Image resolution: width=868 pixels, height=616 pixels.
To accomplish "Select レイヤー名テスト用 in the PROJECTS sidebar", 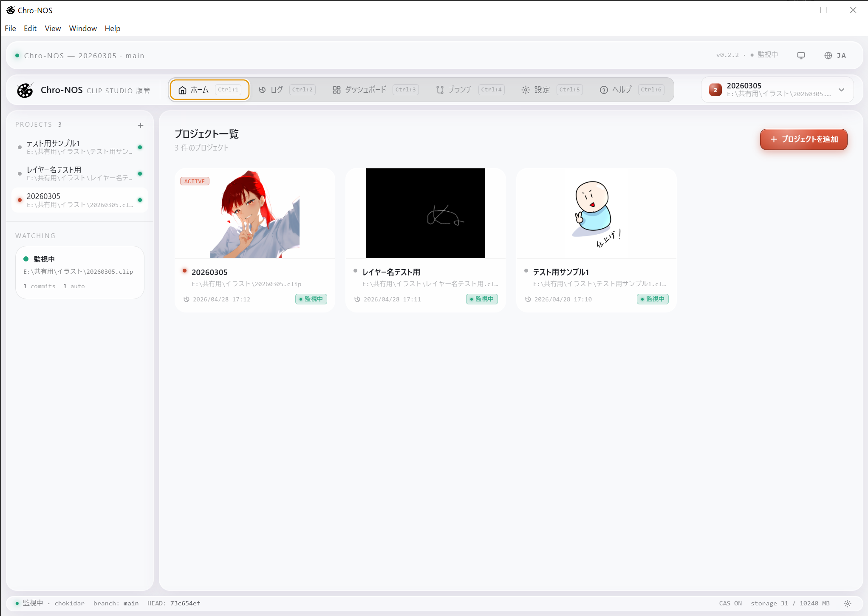I will (79, 173).
